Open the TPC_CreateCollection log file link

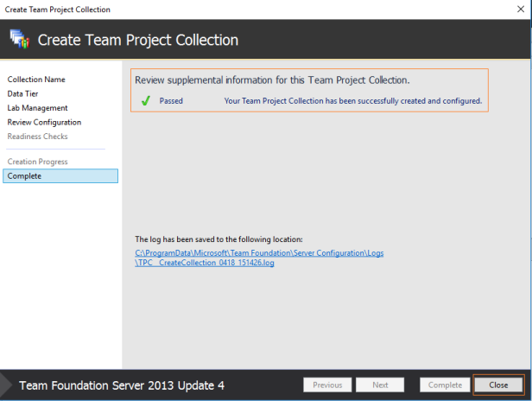click(x=259, y=258)
